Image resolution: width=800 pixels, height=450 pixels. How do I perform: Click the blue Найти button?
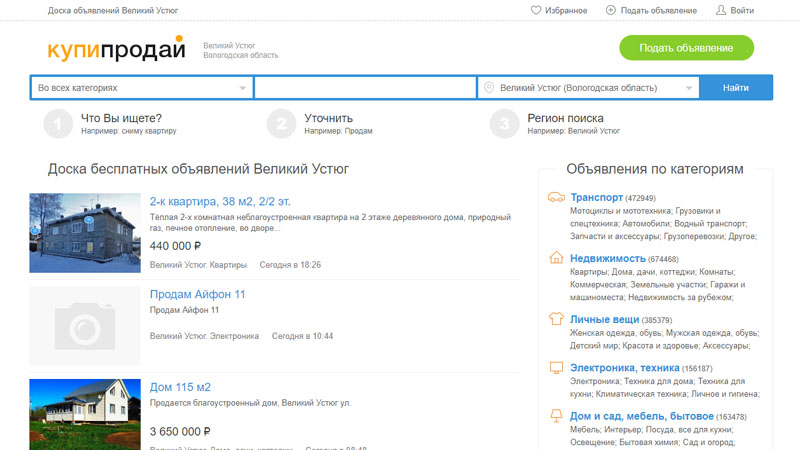point(736,88)
